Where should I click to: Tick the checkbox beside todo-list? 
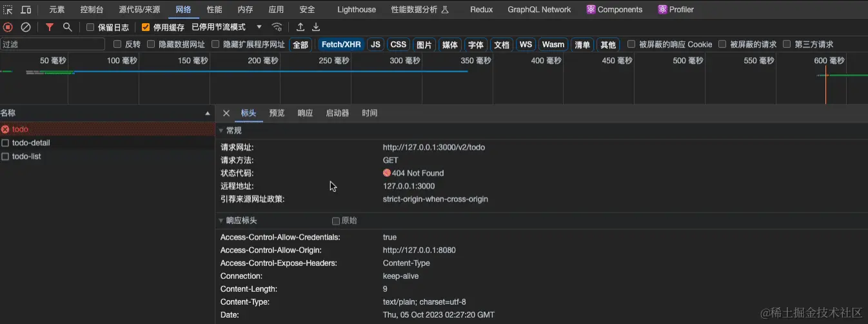[x=5, y=156]
